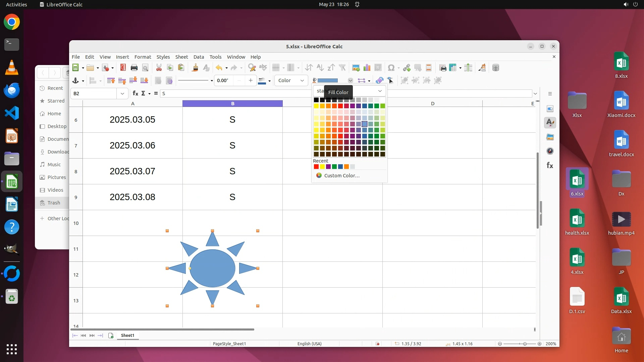Toggle the Styles sidebar deck

(550, 123)
